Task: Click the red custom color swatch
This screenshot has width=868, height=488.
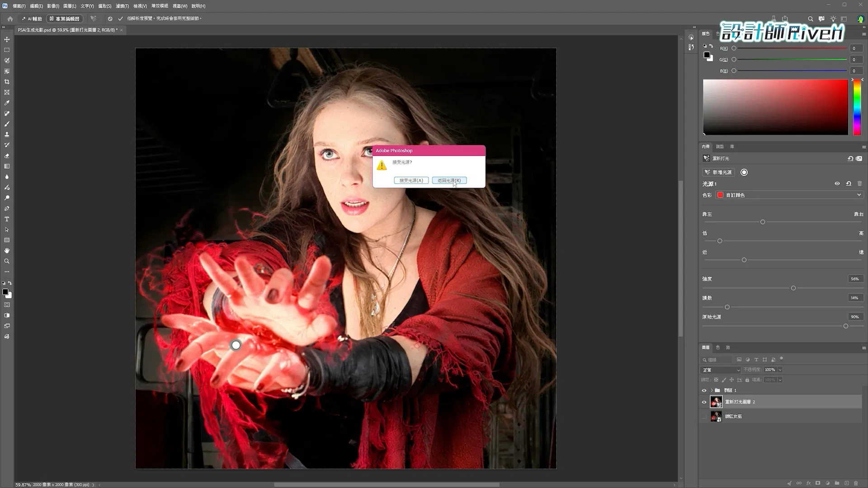Action: point(720,195)
